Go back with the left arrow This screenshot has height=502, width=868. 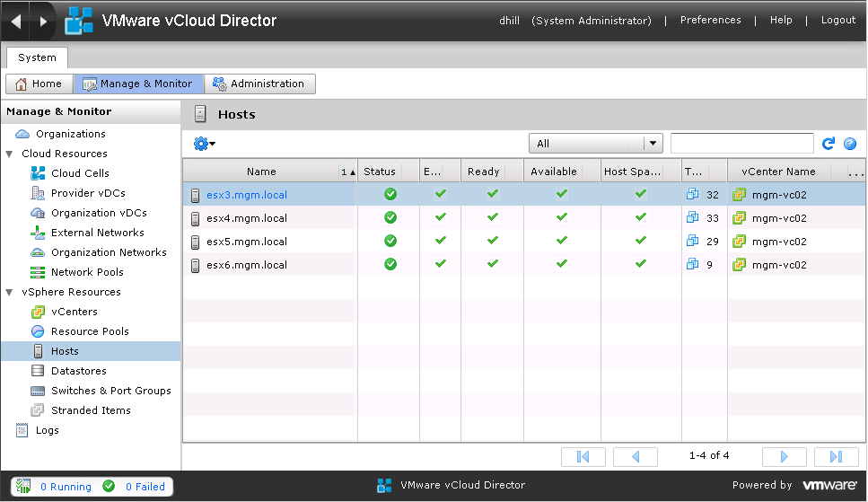(16, 21)
